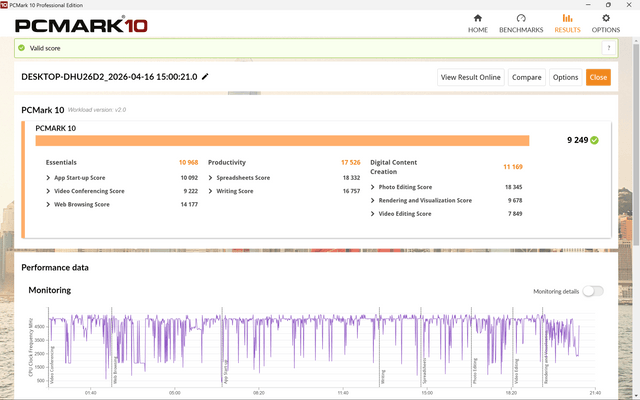Click the Digital Content Creation score 11 169

pyautogui.click(x=513, y=167)
